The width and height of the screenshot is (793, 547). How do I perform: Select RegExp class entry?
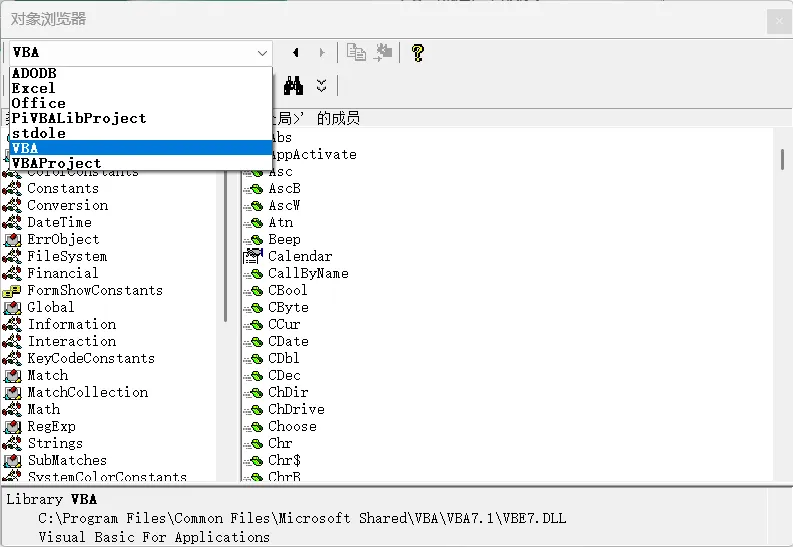point(51,426)
